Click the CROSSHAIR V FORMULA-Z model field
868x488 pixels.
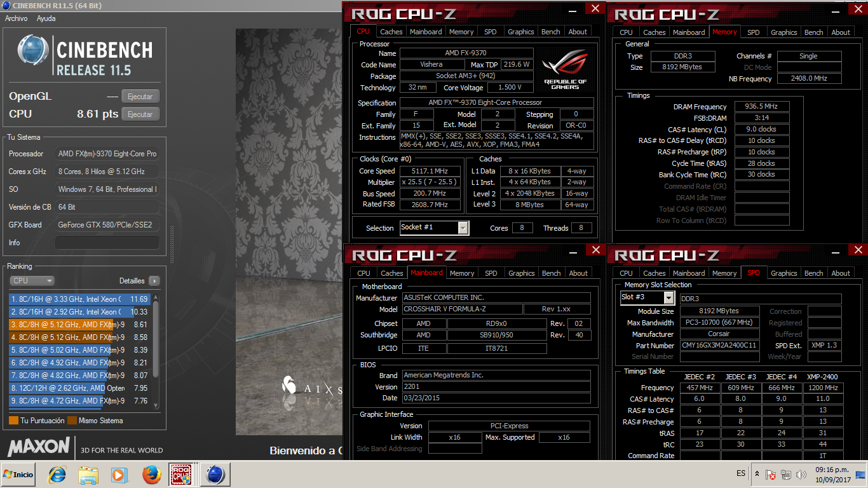pos(463,309)
